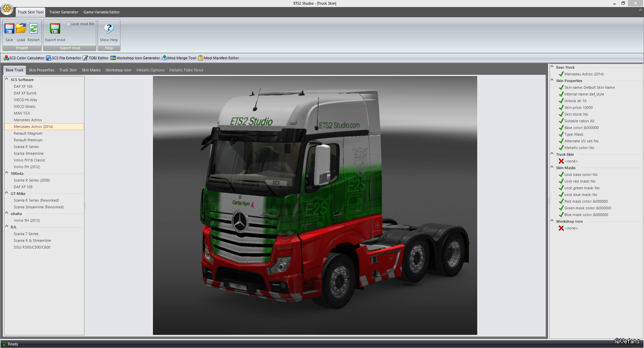Open the Metallic Options tab
Image resolution: width=644 pixels, height=348 pixels.
point(151,70)
